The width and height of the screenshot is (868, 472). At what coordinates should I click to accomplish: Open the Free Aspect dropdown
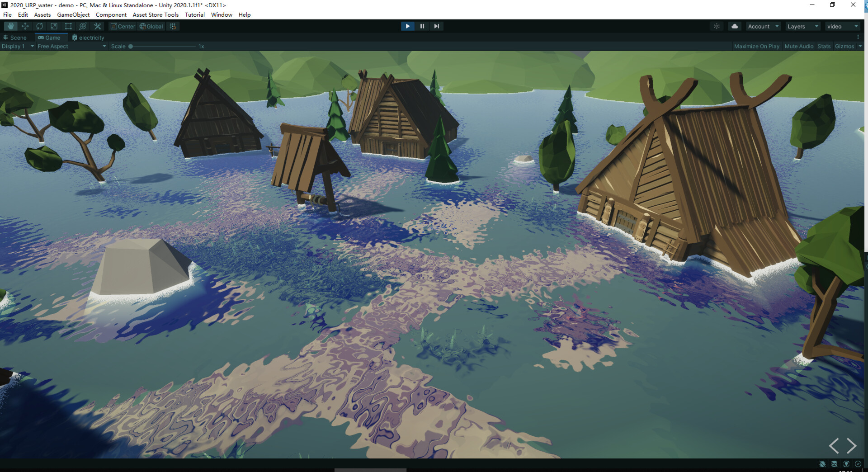pos(71,46)
